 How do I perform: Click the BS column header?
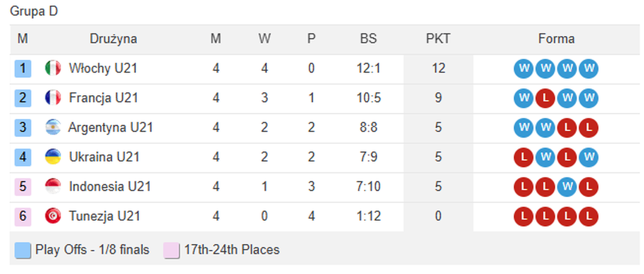click(x=368, y=39)
